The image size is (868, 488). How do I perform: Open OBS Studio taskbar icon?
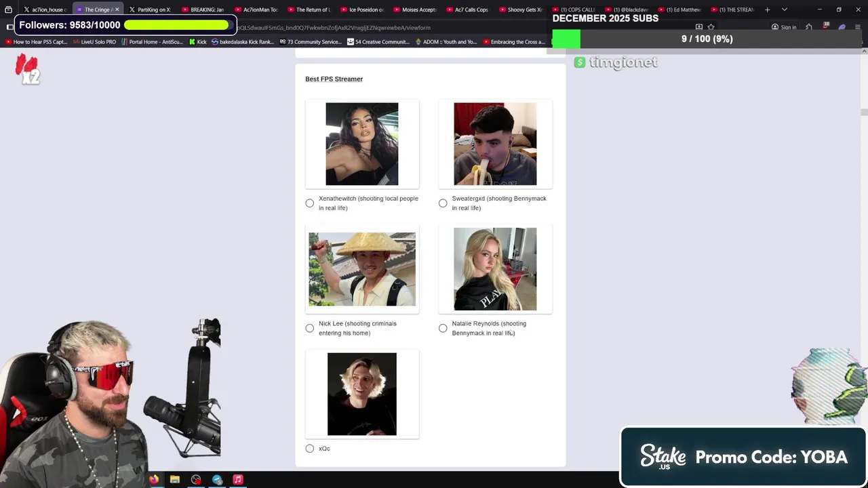196,480
